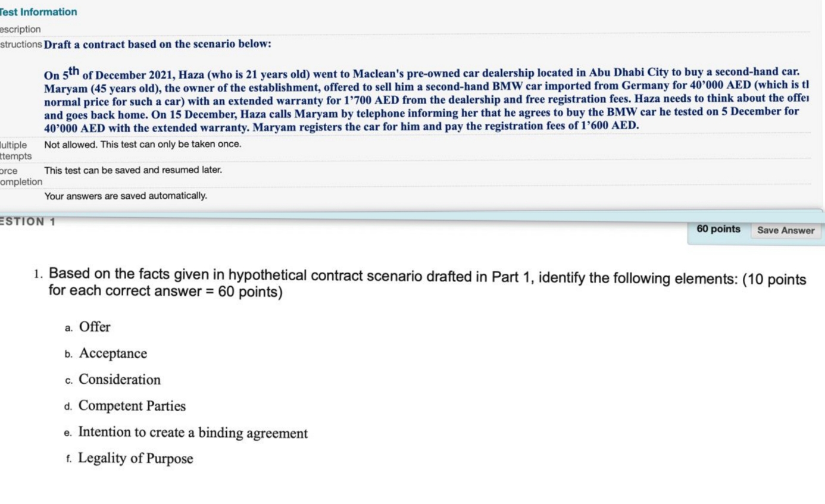Click the Description row label
Viewport: 825px width, 504px height.
click(x=19, y=29)
